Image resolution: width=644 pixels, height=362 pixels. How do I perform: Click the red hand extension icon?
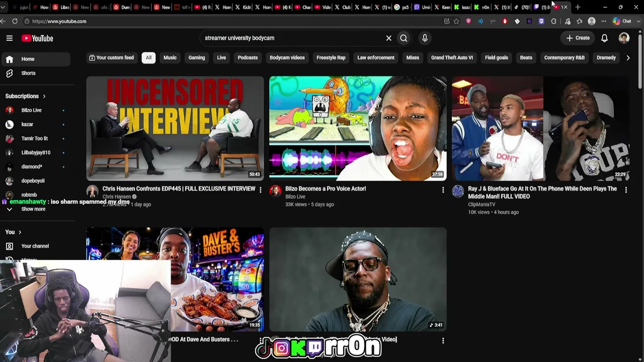pos(505,21)
